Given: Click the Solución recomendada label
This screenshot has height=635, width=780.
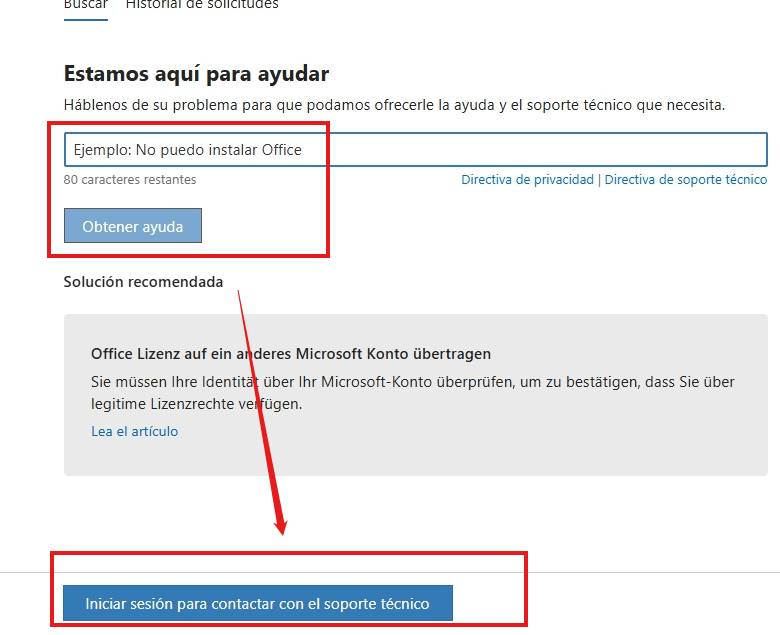Looking at the screenshot, I should coord(143,282).
